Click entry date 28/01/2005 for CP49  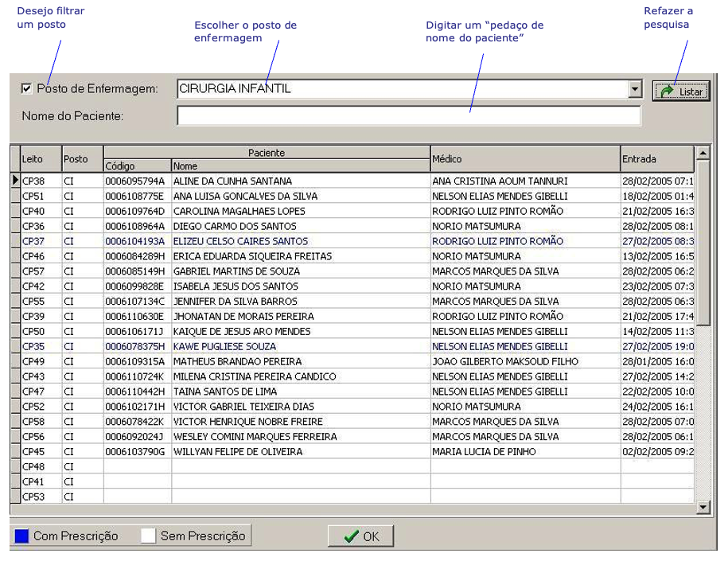pos(658,361)
